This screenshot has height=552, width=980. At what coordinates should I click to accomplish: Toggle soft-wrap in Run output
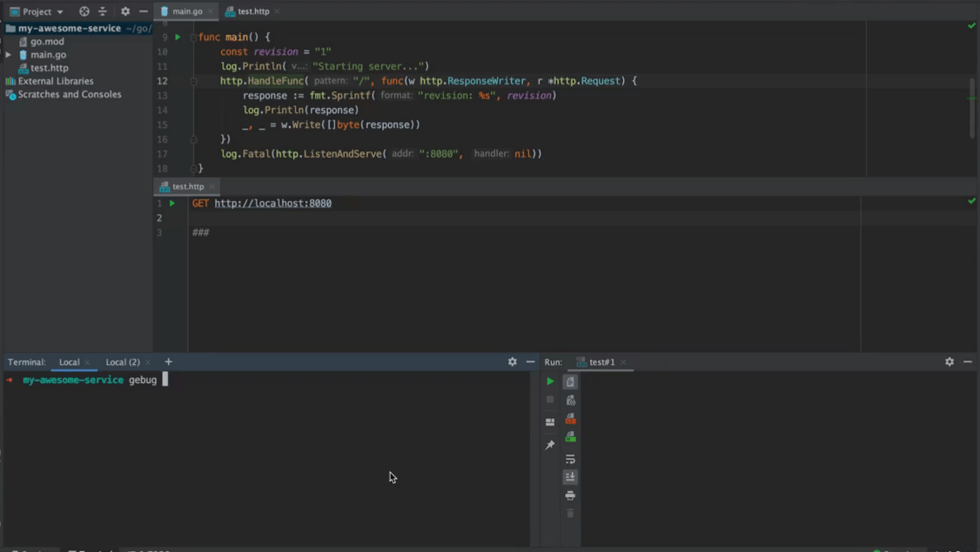click(570, 460)
